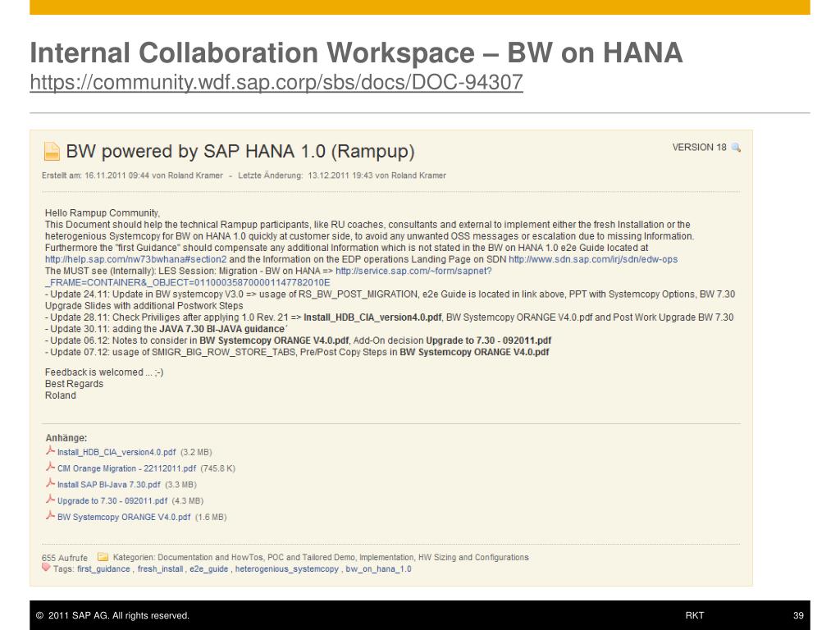The image size is (840, 630).
Task: Click the PDF icon for CIM Orange Migration
Action: click(x=50, y=468)
